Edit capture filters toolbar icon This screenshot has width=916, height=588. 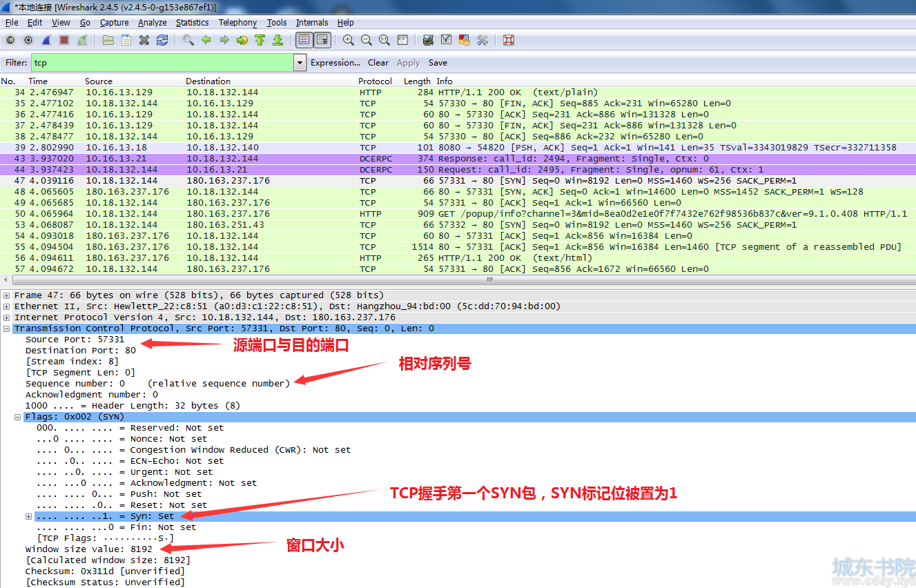click(x=428, y=40)
